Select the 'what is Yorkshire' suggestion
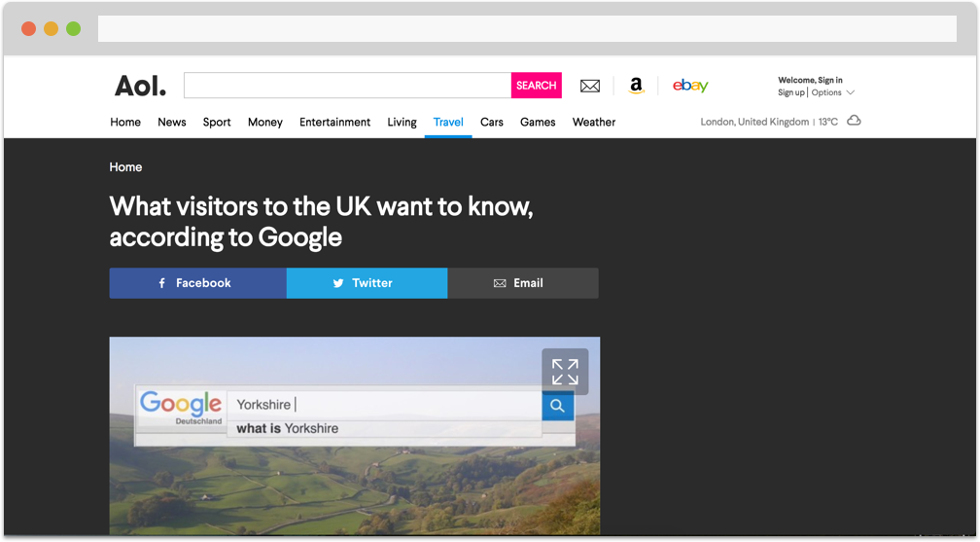This screenshot has height=542, width=980. click(288, 429)
